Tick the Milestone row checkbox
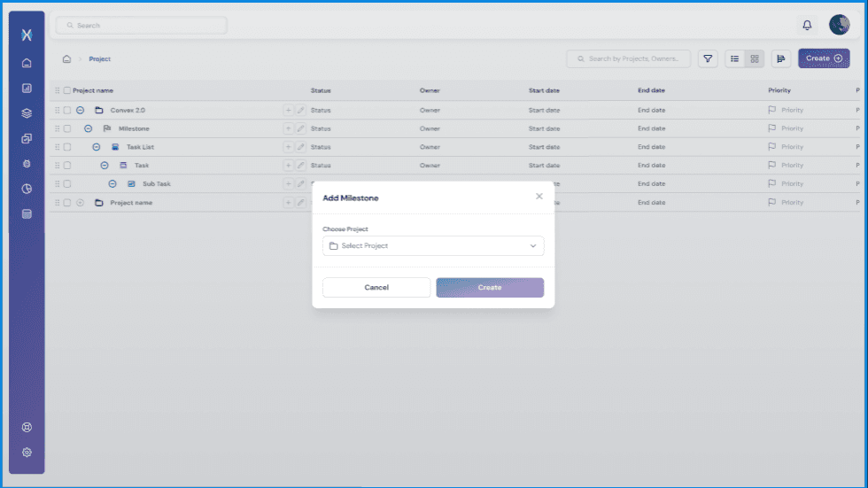The width and height of the screenshot is (868, 488). (x=67, y=128)
